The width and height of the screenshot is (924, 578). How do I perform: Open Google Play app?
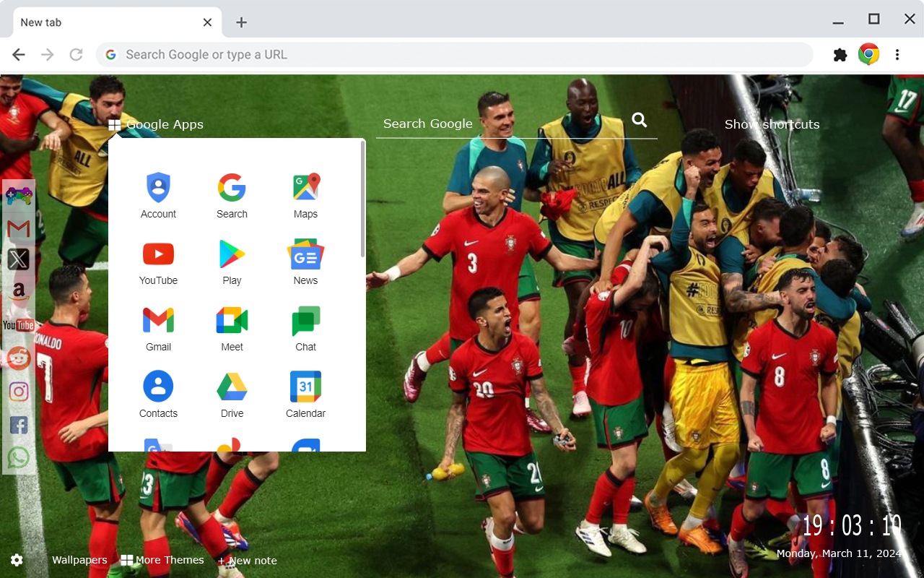click(x=232, y=262)
